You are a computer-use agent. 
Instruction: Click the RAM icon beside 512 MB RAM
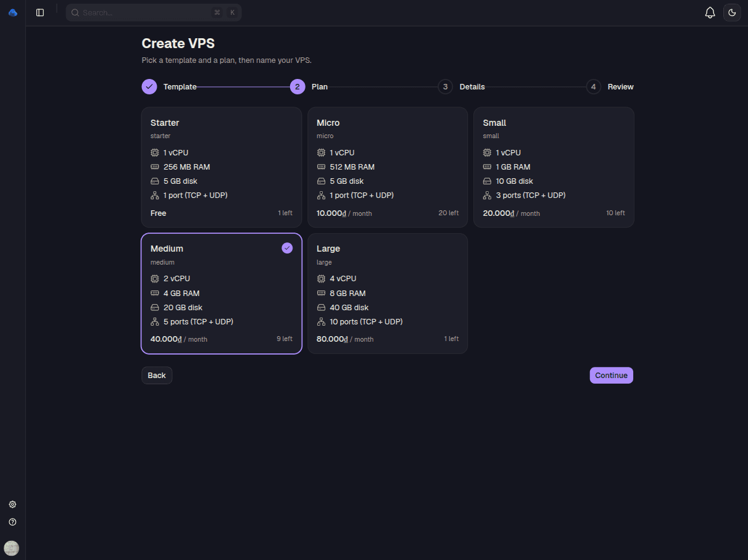pos(321,167)
